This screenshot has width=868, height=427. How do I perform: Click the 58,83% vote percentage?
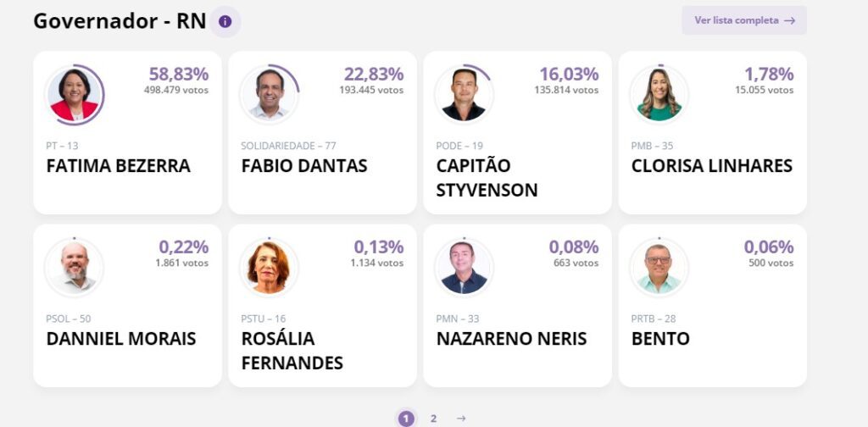pos(179,74)
